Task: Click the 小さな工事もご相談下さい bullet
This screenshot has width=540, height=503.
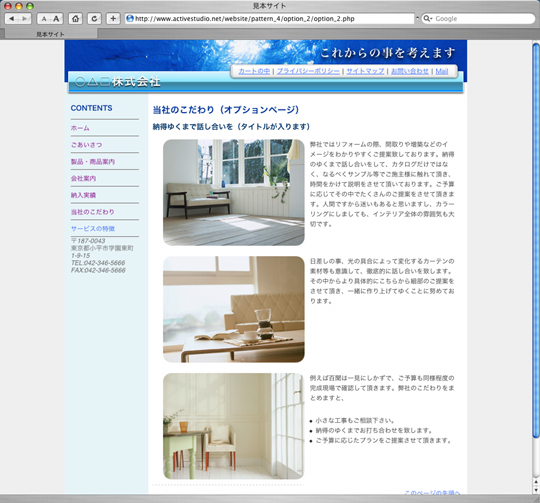Action: [x=355, y=420]
